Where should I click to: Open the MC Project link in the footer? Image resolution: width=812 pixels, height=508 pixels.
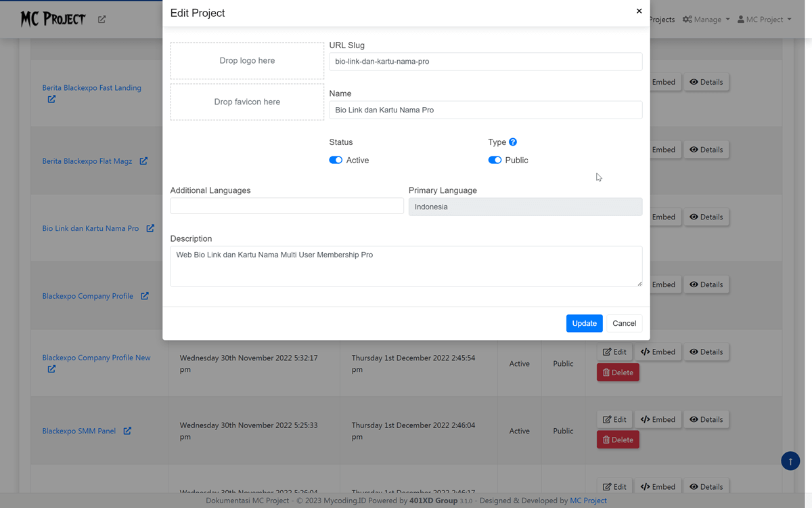(588, 501)
